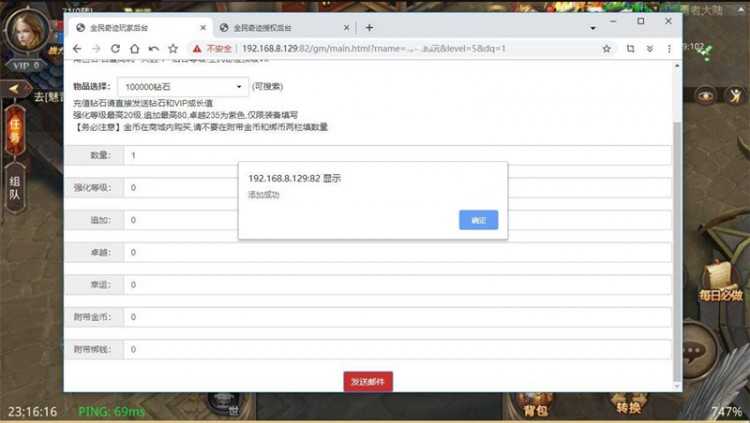Image resolution: width=750 pixels, height=423 pixels.
Task: Reload the page with refresh icon
Action: pos(115,48)
